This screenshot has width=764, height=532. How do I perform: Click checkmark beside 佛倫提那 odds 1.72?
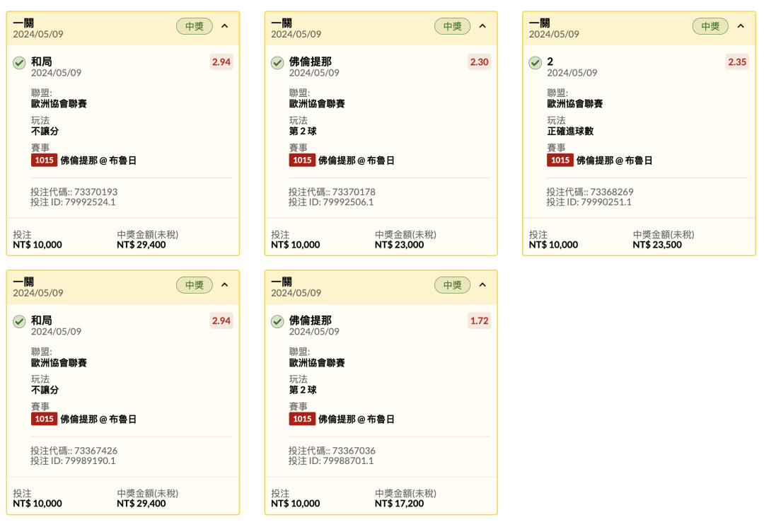tap(277, 322)
